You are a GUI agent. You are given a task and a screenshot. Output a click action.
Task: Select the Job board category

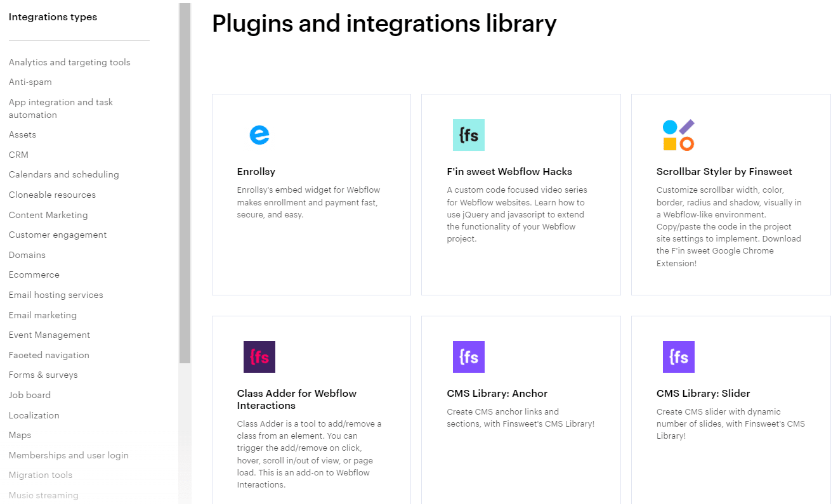coord(30,395)
